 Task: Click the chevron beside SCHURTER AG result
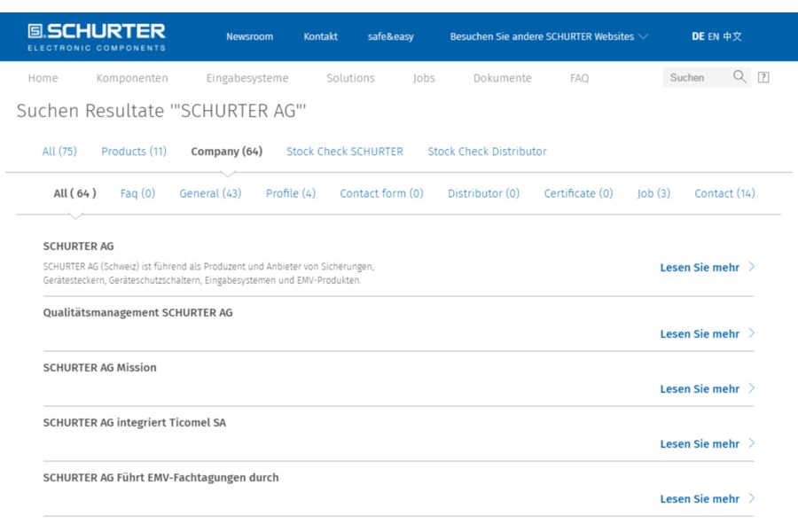[x=752, y=267]
